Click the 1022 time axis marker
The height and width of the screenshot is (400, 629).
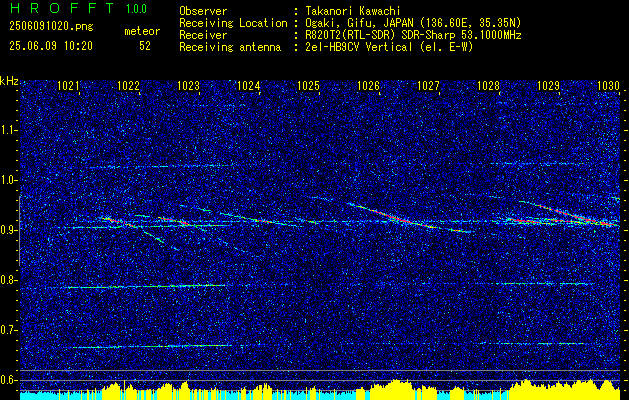click(128, 85)
